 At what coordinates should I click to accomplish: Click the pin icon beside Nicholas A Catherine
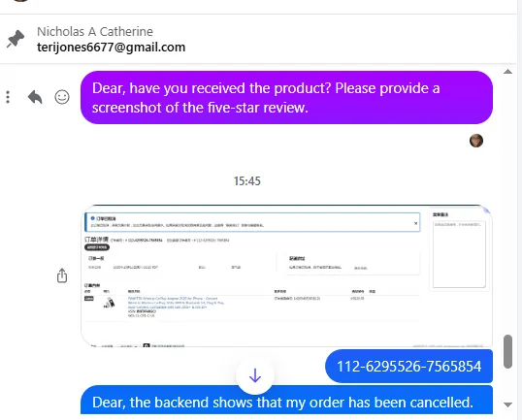16,39
